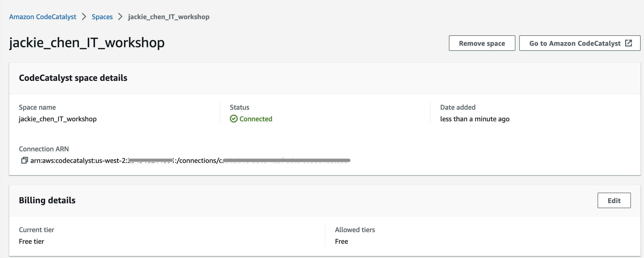Screen dimensions: 644x258
Task: Click the Billing details heading
Action: (47, 200)
